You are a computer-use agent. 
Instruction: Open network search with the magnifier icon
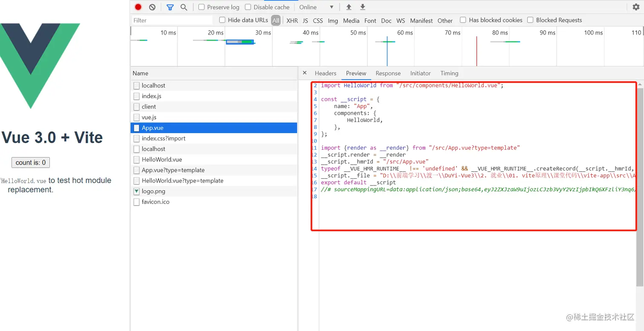pyautogui.click(x=184, y=7)
